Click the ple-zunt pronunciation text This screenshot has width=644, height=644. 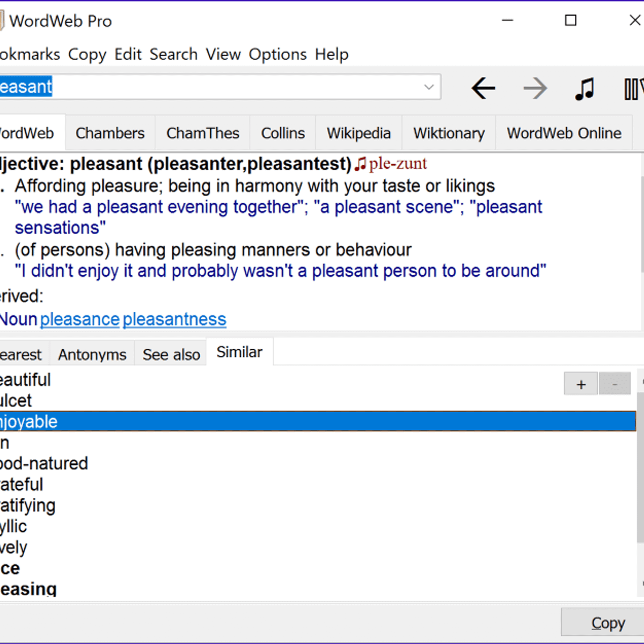tap(398, 164)
